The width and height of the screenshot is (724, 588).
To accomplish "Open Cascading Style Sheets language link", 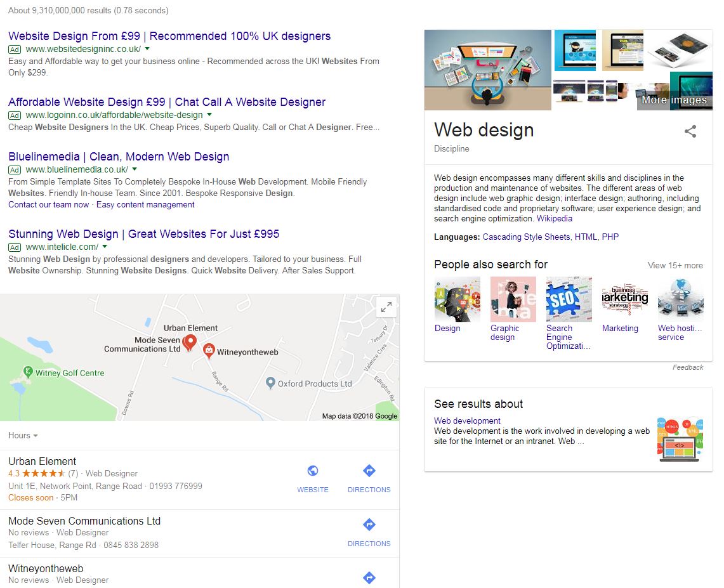I will pyautogui.click(x=526, y=237).
